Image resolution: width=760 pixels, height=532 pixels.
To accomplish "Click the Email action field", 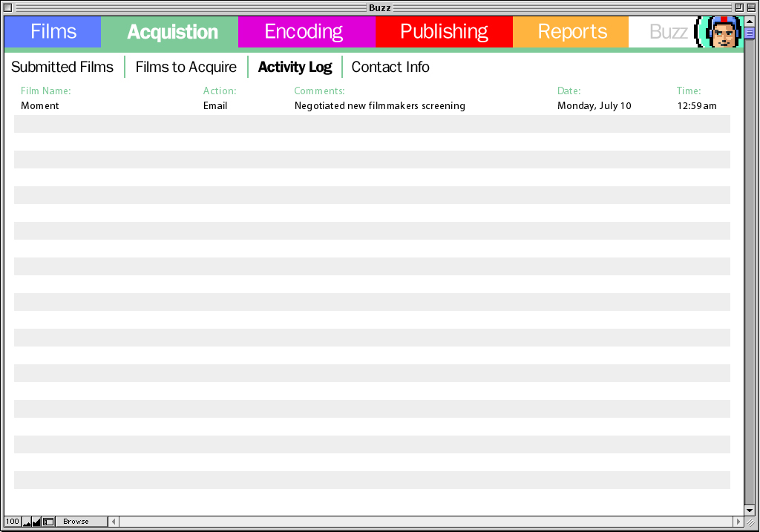I will click(x=215, y=105).
